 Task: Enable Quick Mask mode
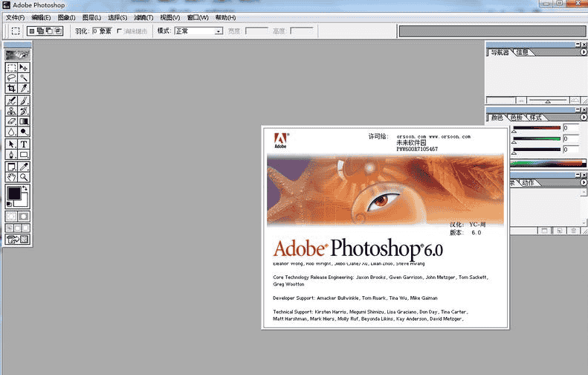[24, 216]
